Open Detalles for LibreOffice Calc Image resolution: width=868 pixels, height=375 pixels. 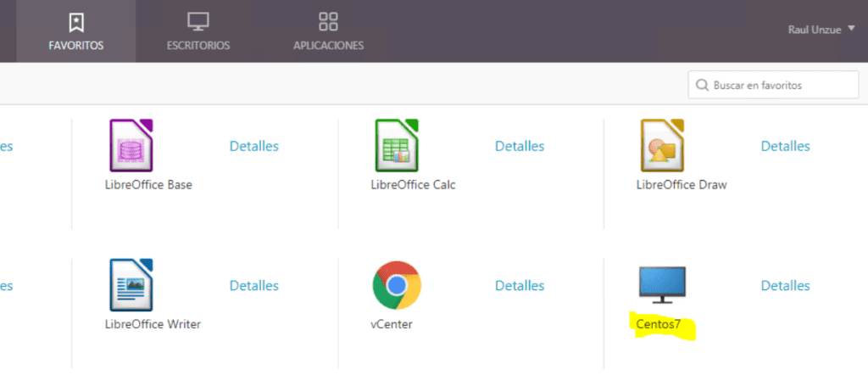tap(520, 146)
